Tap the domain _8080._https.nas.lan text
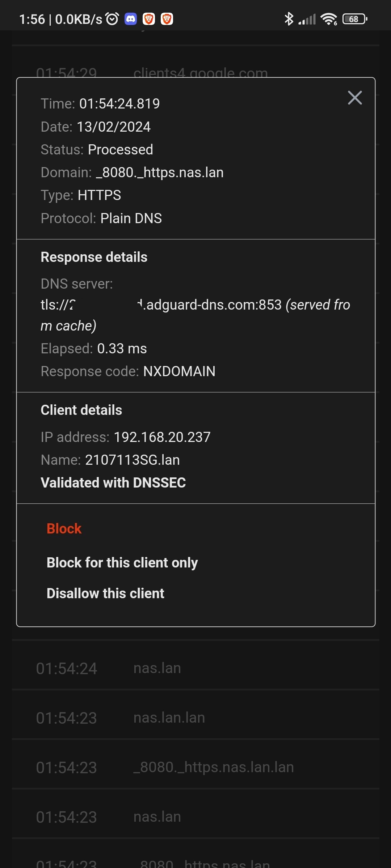391x868 pixels. pos(160,173)
